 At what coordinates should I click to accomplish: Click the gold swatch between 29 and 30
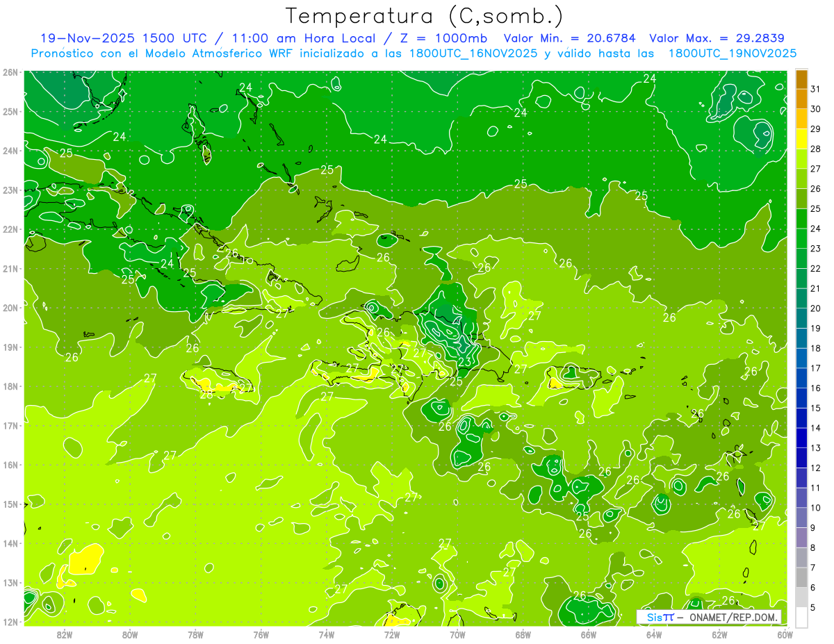click(801, 119)
